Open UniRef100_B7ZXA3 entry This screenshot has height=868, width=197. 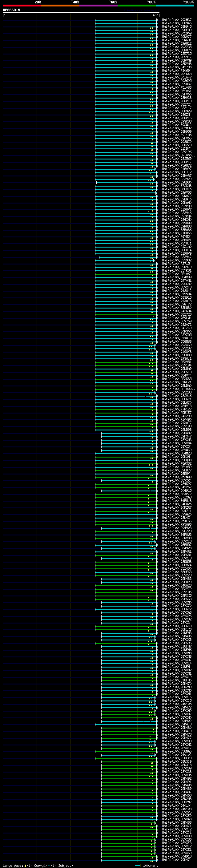[176, 497]
